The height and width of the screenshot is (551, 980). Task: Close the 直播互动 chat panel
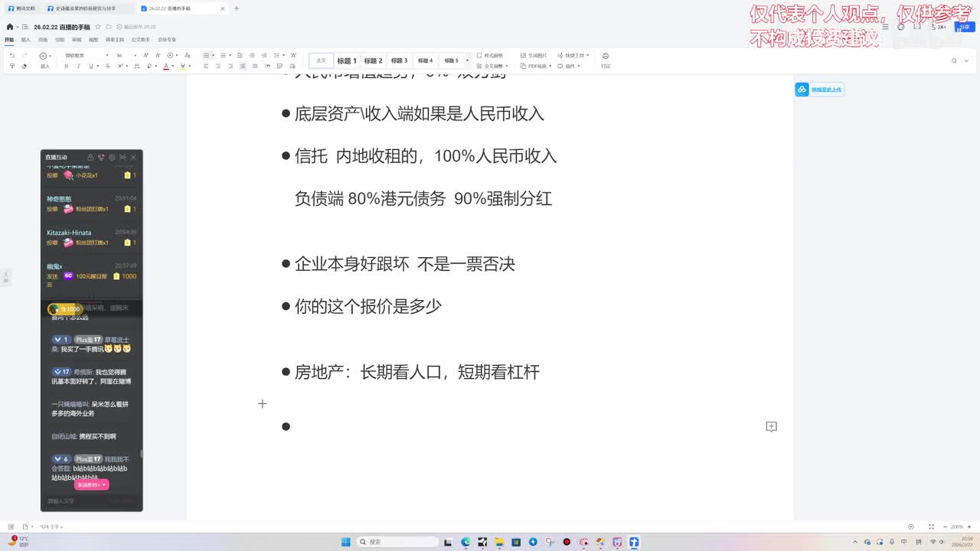click(133, 157)
